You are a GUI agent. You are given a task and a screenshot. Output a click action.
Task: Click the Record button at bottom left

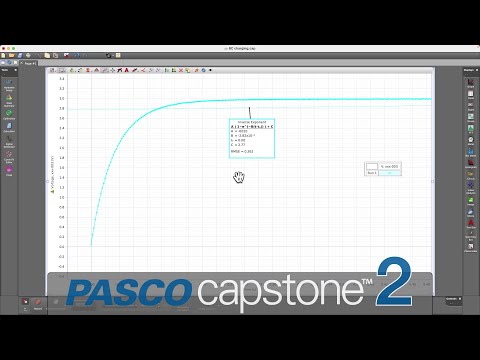coord(38,303)
